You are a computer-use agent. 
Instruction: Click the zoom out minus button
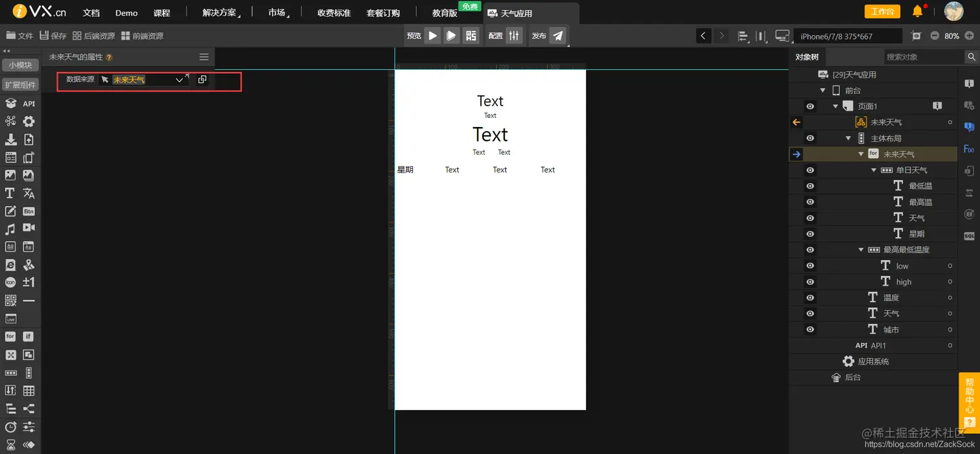(935, 36)
